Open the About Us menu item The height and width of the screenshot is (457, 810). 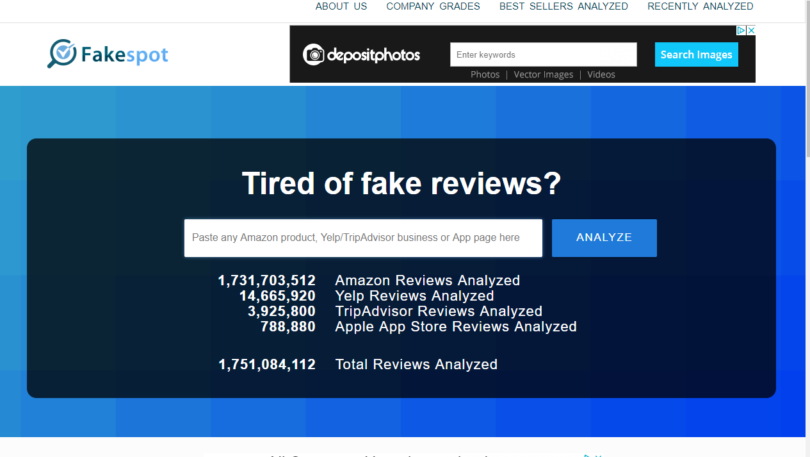[341, 6]
